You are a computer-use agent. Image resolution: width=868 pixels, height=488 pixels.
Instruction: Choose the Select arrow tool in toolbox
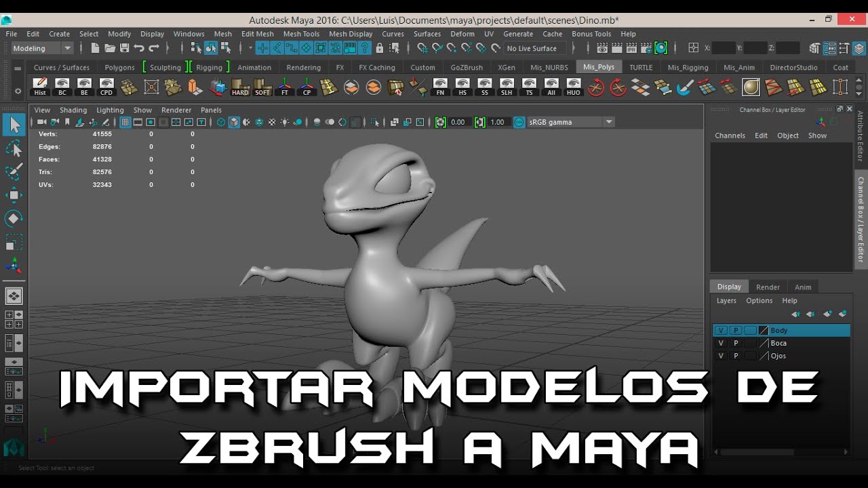[x=14, y=125]
